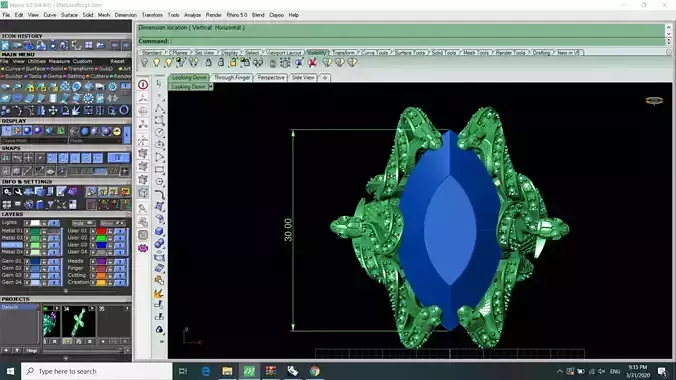Open Google Chrome from the taskbar

(314, 371)
